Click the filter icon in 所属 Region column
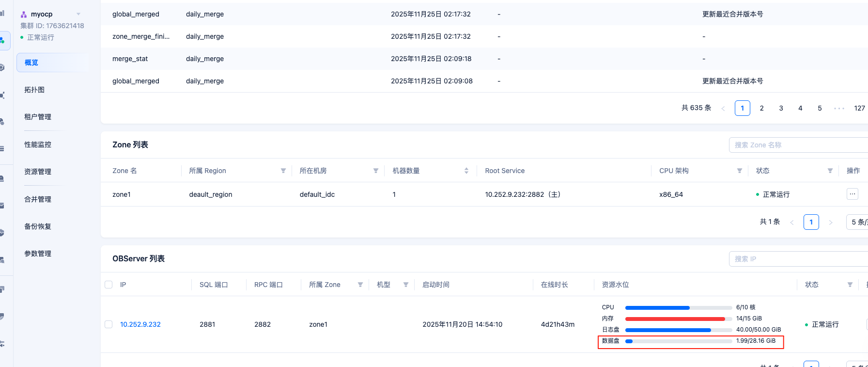Screen dimensions: 868x367 tap(283, 171)
